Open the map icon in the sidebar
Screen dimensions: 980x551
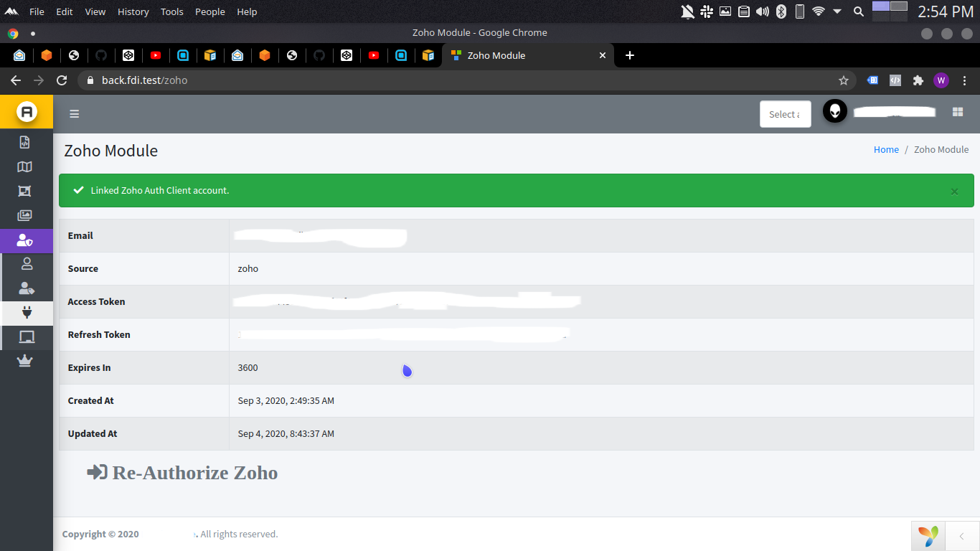(x=24, y=167)
